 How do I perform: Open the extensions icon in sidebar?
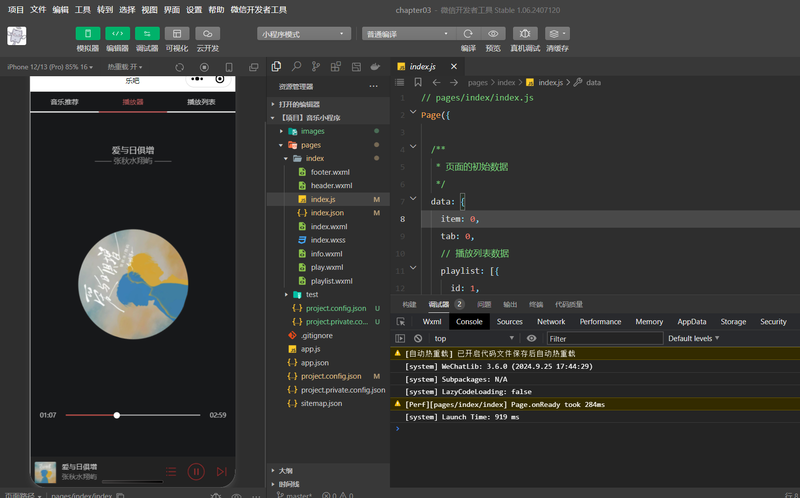point(336,66)
